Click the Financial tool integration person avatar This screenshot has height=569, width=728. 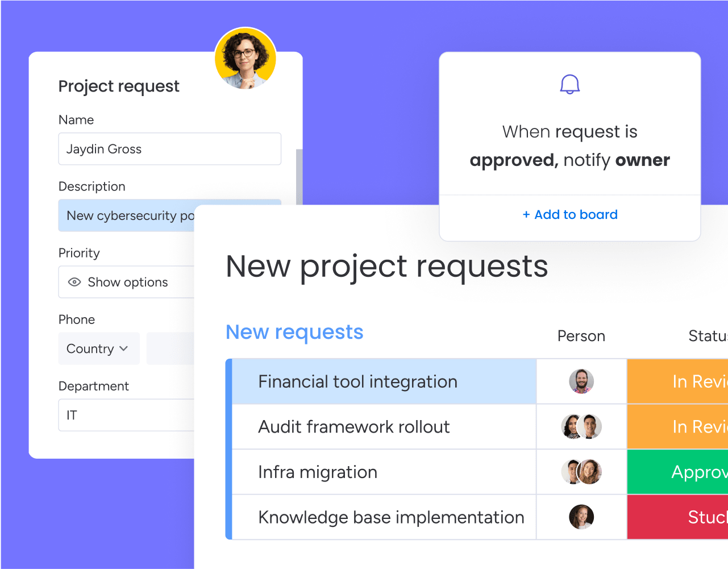click(x=581, y=381)
